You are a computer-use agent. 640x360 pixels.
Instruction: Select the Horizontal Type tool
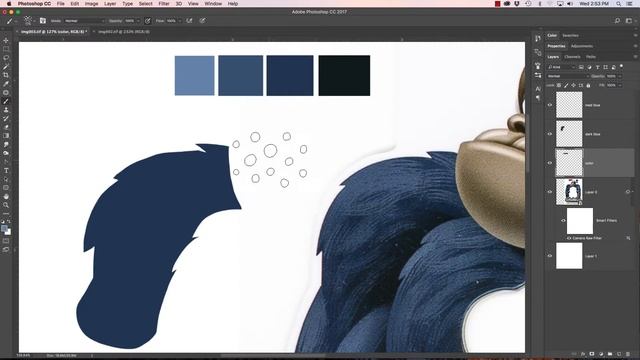(6, 171)
